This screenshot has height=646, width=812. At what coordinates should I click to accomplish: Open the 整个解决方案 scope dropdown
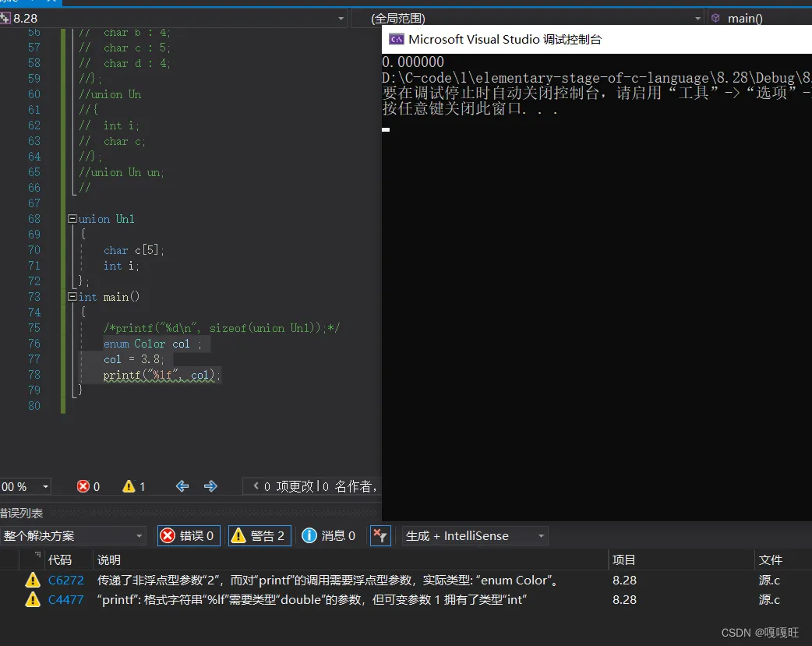pyautogui.click(x=139, y=535)
